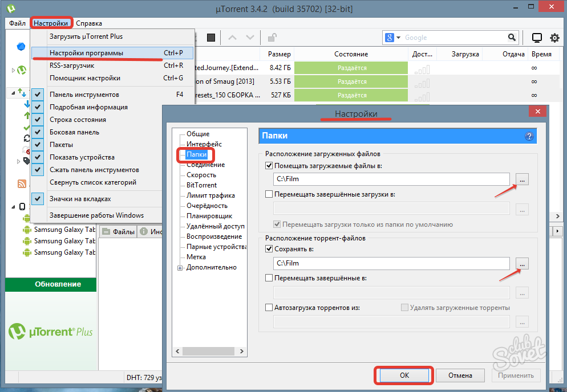The image size is (567, 392).
Task: Open the remote monitor icon
Action: tap(537, 38)
